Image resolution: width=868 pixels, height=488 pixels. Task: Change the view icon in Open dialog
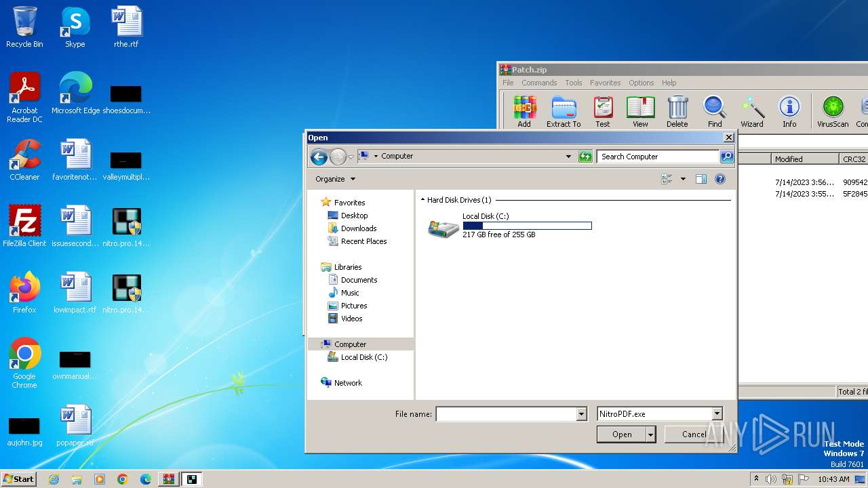click(x=667, y=179)
